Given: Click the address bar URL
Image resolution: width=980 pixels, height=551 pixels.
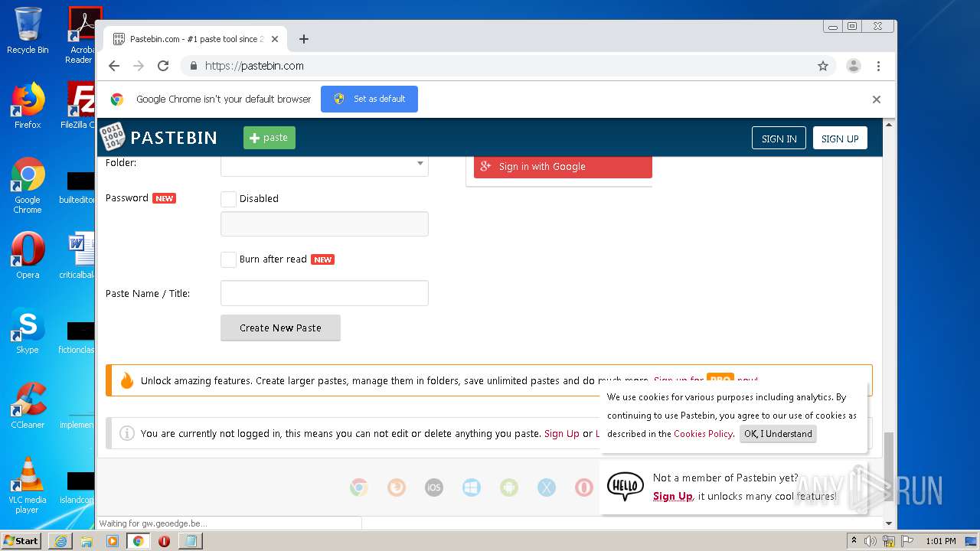Looking at the screenshot, I should 254,66.
